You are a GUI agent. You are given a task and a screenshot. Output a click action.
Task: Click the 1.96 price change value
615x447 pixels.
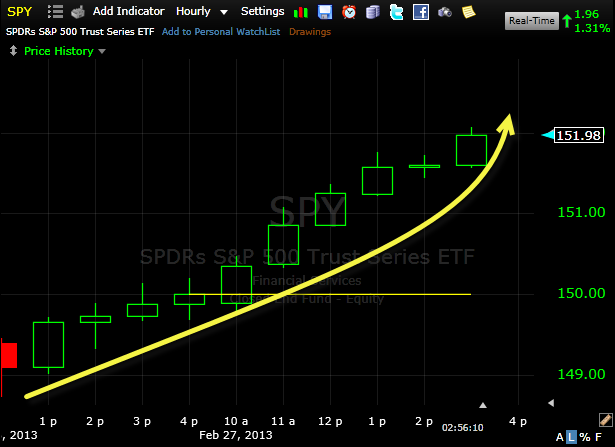(x=586, y=14)
